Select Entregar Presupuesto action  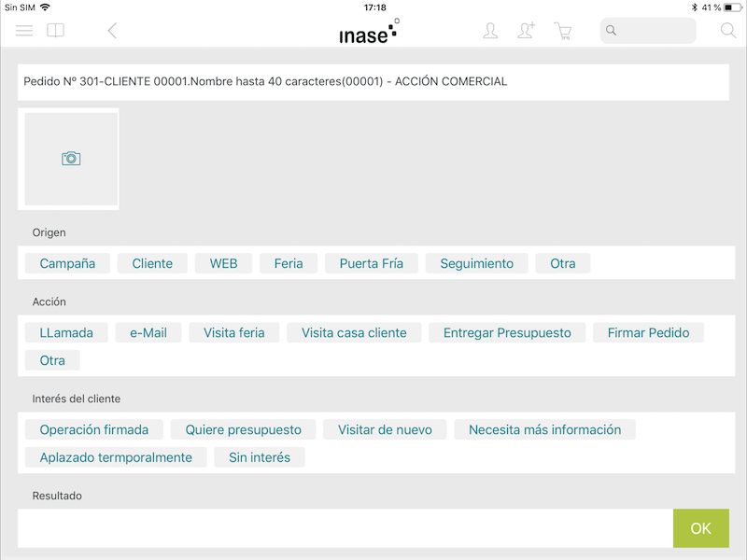click(x=507, y=332)
